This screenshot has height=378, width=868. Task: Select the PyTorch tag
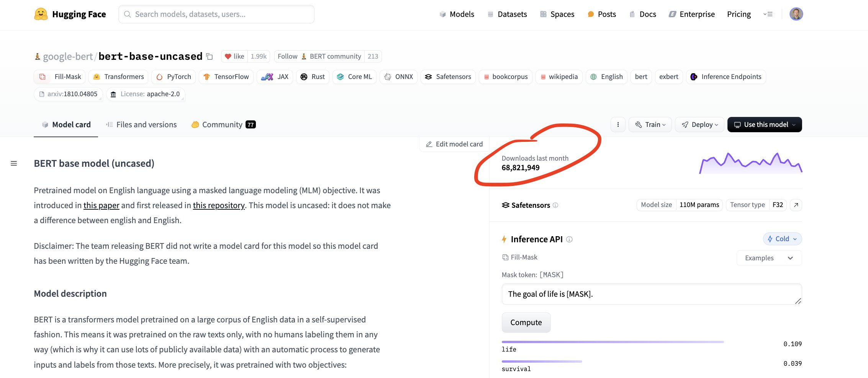coord(174,77)
